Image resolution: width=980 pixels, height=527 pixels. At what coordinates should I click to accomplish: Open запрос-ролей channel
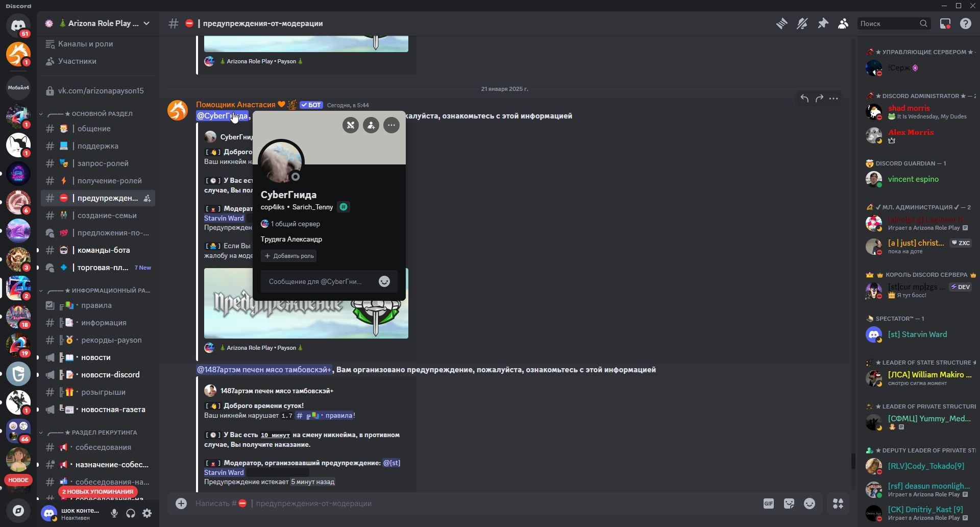pyautogui.click(x=97, y=163)
